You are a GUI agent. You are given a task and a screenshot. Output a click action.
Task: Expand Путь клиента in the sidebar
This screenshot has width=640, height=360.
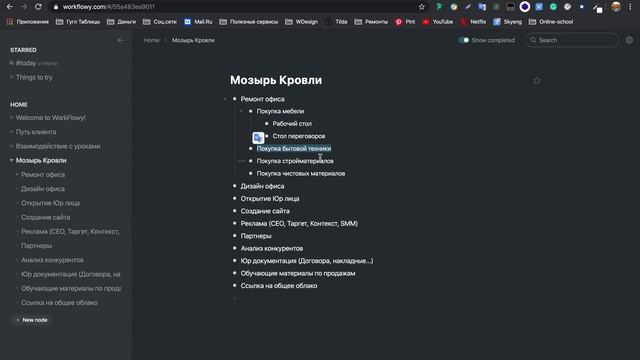(x=11, y=132)
